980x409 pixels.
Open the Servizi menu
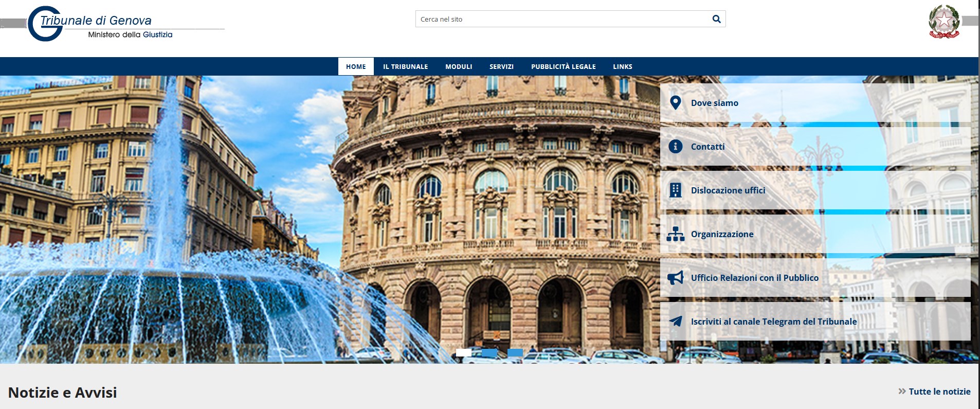[x=501, y=67]
